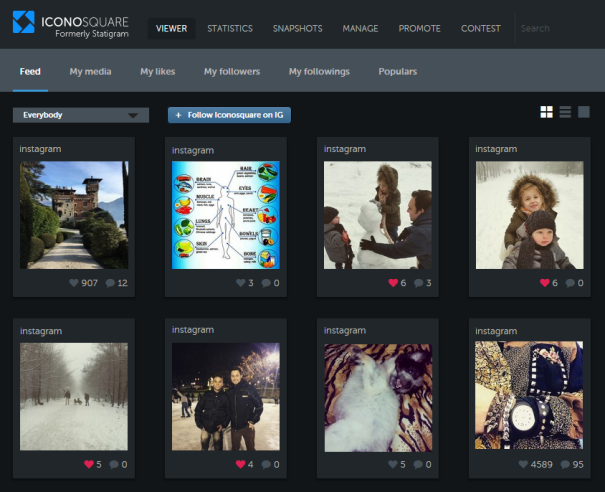Select Manage in the top navigation
This screenshot has height=492, width=605.
360,29
